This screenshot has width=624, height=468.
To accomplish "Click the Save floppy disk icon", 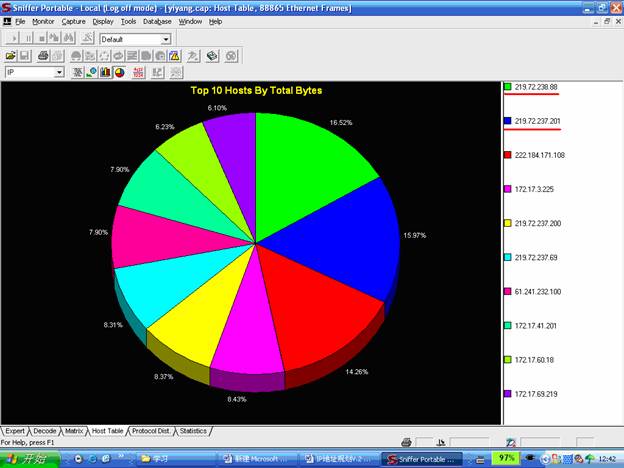I will pyautogui.click(x=24, y=56).
